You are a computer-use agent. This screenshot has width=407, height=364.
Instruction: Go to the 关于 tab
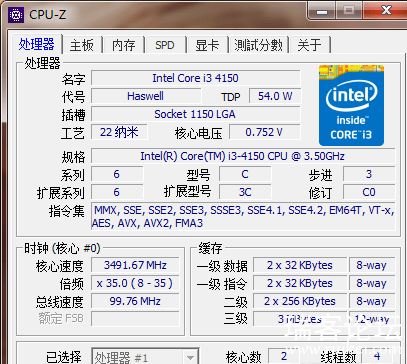[x=309, y=45]
